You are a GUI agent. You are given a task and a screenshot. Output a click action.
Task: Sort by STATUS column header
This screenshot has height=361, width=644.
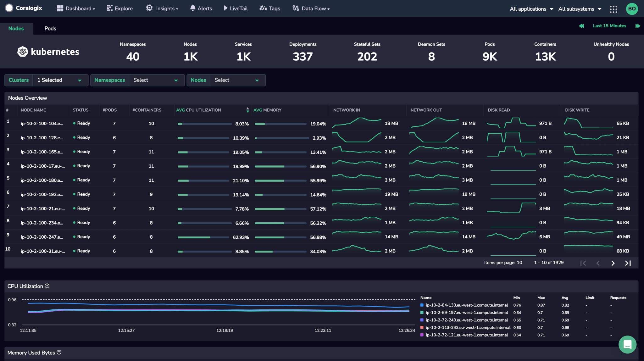(80, 110)
